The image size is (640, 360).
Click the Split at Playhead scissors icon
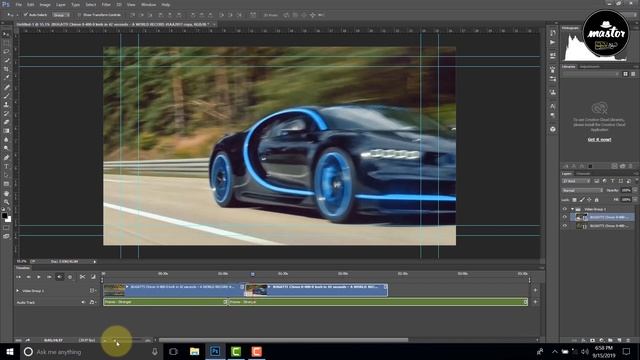[82, 277]
